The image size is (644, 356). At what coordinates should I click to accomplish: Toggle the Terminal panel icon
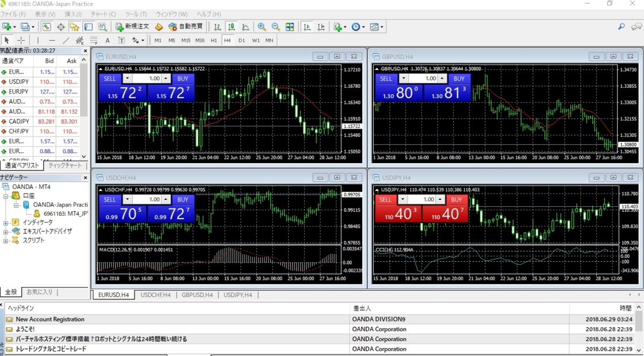click(89, 26)
